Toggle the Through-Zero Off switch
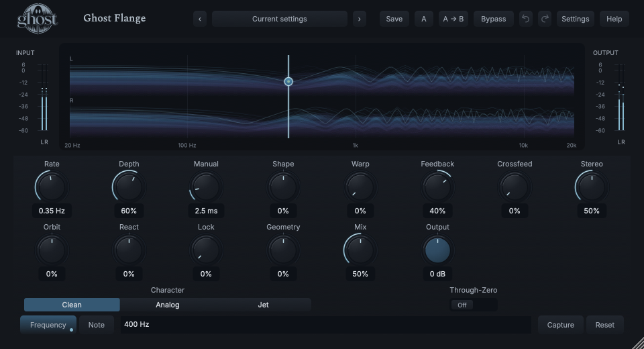This screenshot has height=349, width=644. point(473,305)
